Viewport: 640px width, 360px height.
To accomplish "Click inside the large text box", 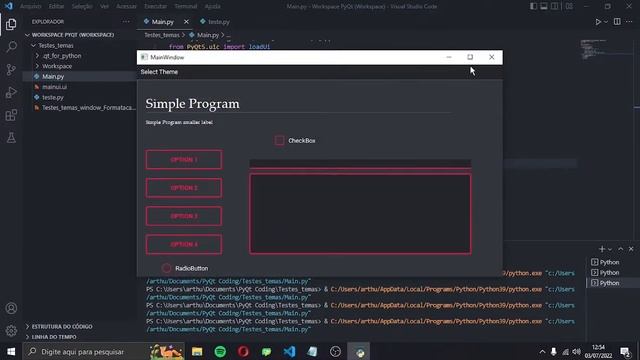I will click(x=360, y=214).
